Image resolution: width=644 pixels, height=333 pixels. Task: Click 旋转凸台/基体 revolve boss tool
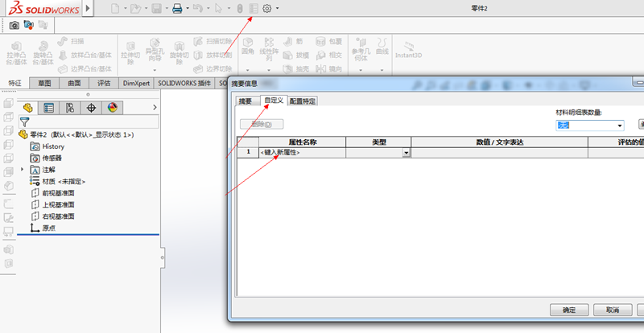[43, 53]
